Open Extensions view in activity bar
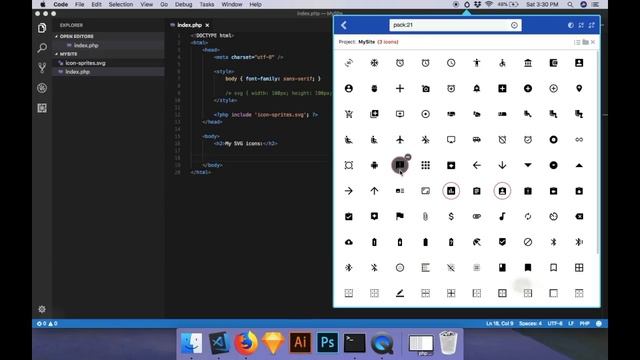 42,108
